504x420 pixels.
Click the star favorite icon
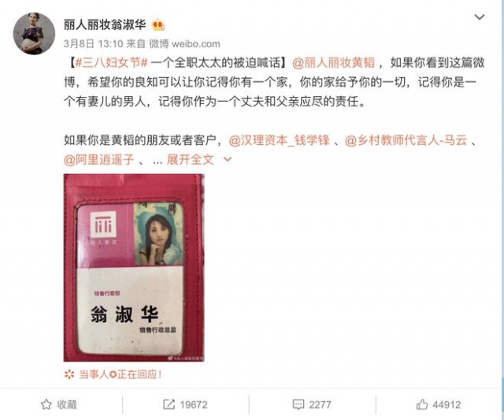coord(46,404)
